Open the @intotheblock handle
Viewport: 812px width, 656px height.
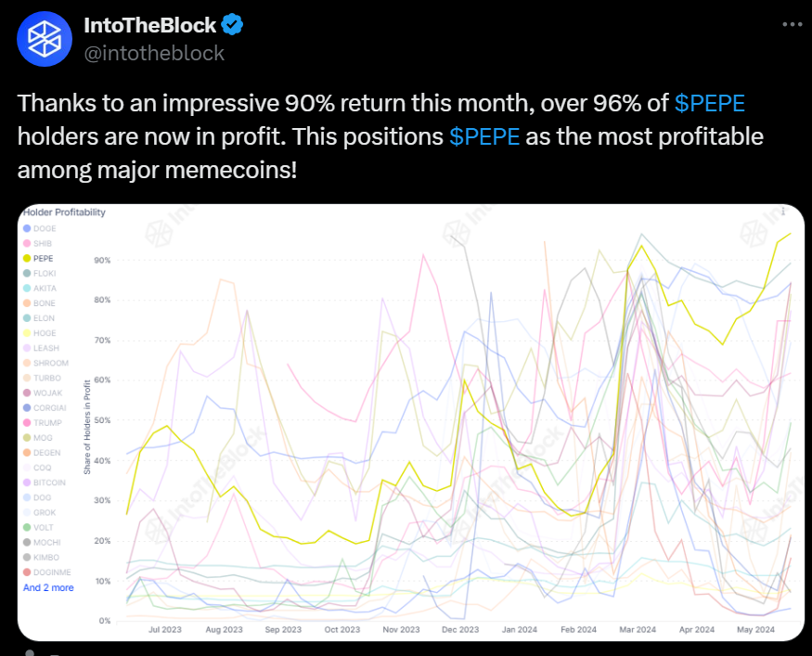[x=154, y=53]
